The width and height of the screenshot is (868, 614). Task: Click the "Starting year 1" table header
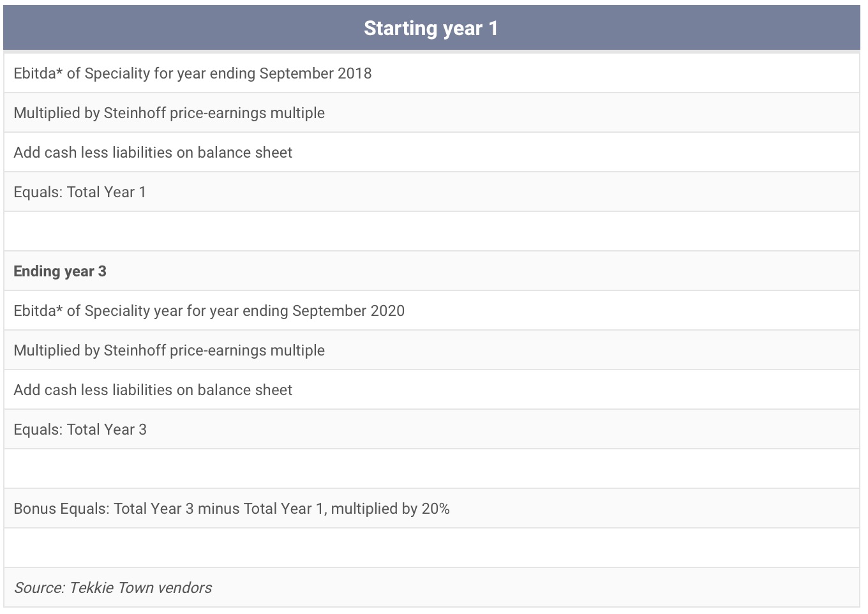pyautogui.click(x=431, y=28)
